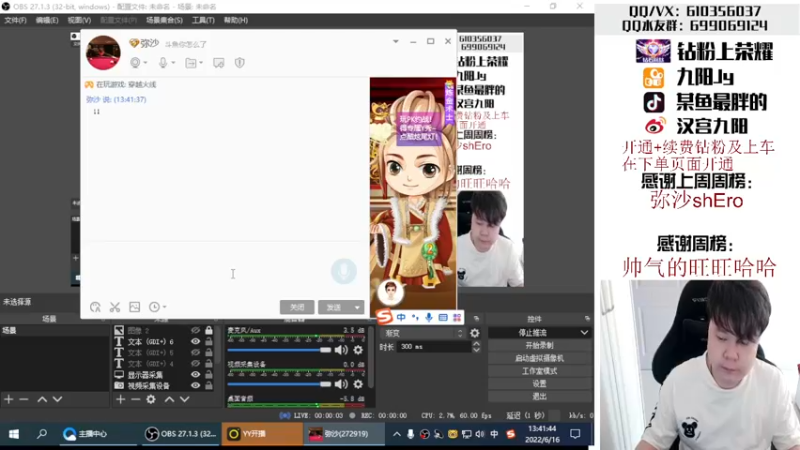800x450 pixels.
Task: Show the 图像 2 source
Action: (x=195, y=331)
